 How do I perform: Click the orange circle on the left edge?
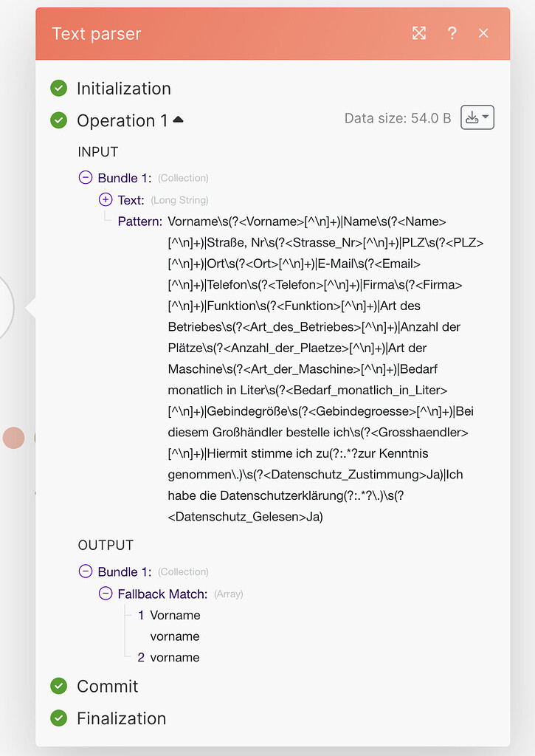pyautogui.click(x=13, y=438)
